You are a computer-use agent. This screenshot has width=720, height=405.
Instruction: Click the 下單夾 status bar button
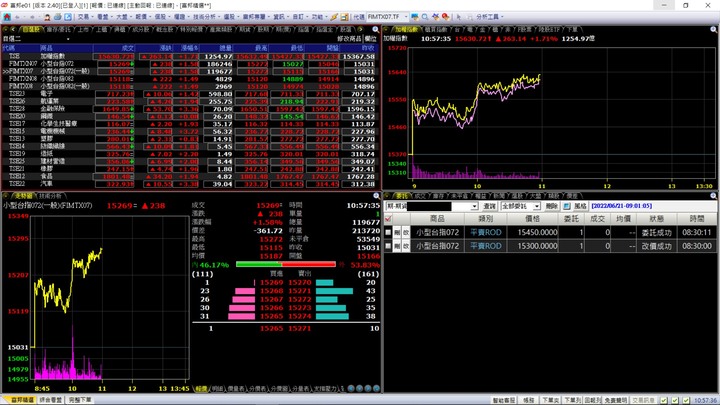pyautogui.click(x=550, y=400)
